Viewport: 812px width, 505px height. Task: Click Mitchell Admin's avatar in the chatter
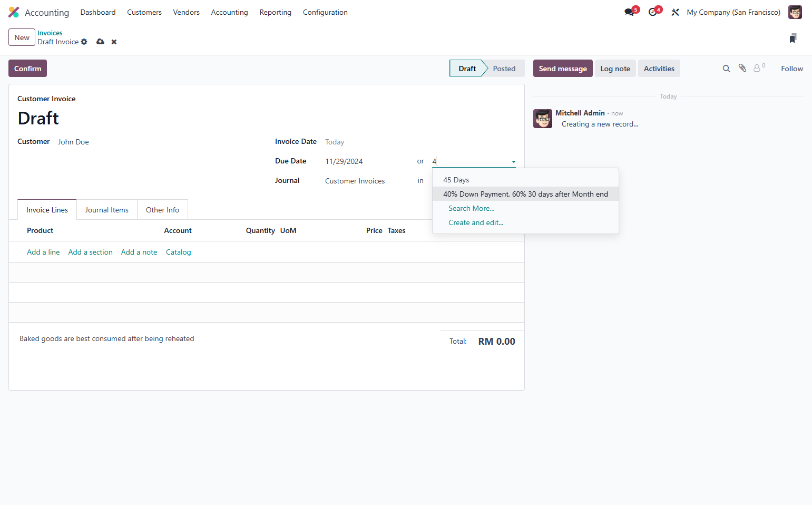[x=543, y=119]
